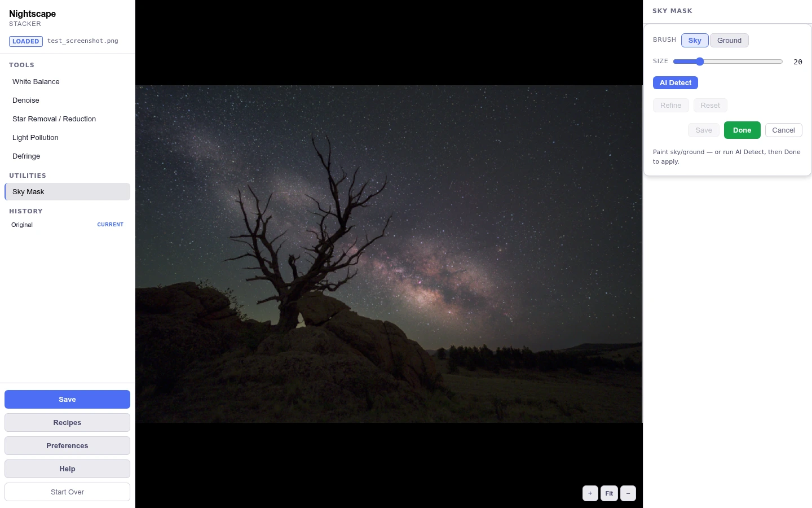
Task: Open the Recipes dialog
Action: (67, 423)
